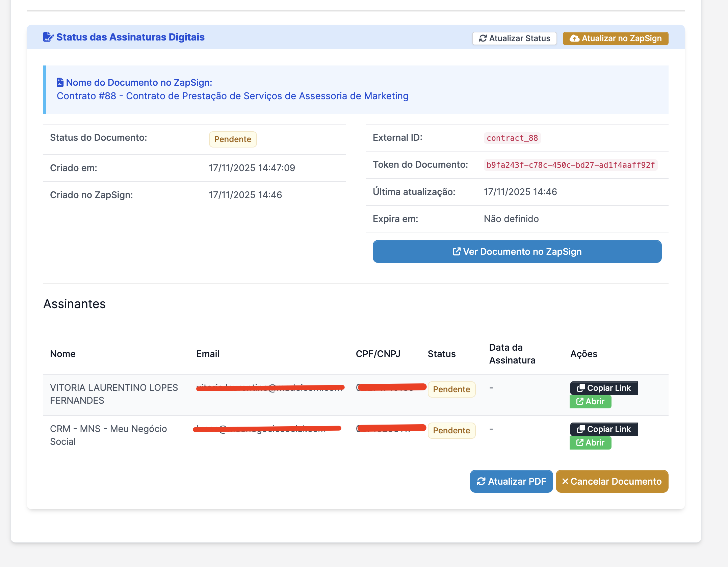The height and width of the screenshot is (567, 728).
Task: Copy the signing link for CRM - MNS
Action: click(603, 429)
